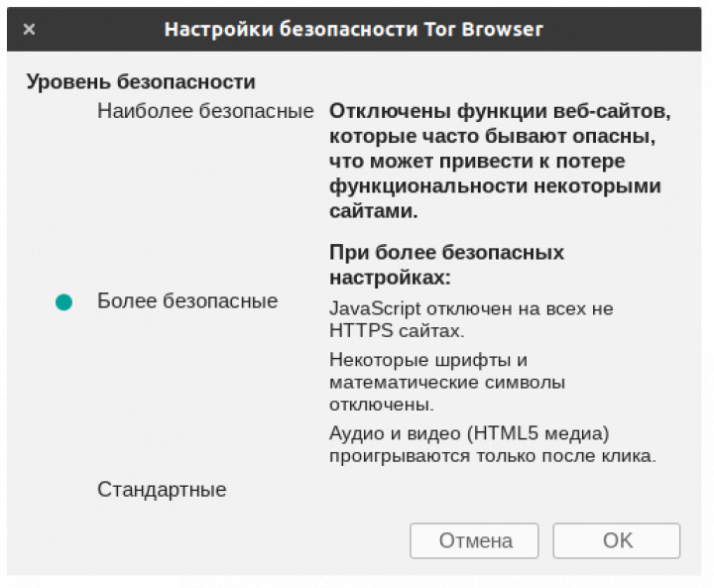Click slider track beside "Стандартные"
Screen dimensions: 714x588
(64, 490)
